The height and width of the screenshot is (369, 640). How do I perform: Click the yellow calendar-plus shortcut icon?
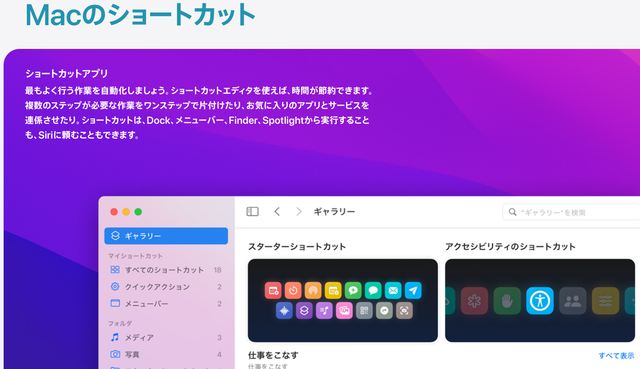pos(333,291)
